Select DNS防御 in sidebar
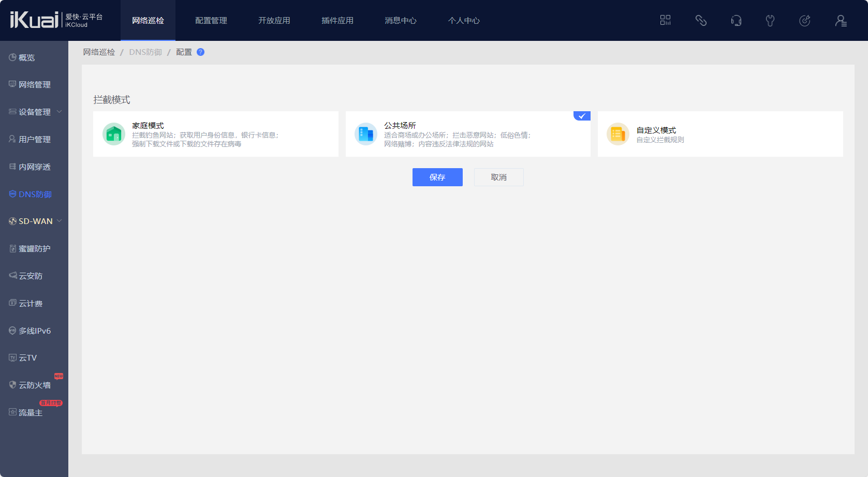Screen dimensions: 868x477 (x=34, y=194)
